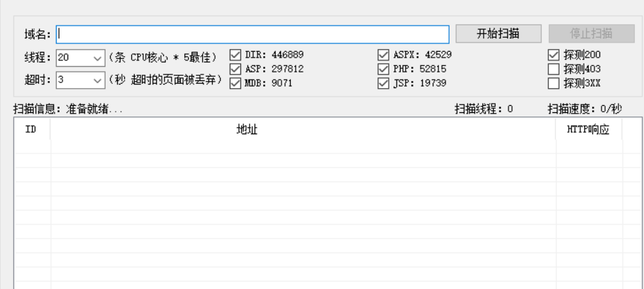This screenshot has width=644, height=289.
Task: Select the 扫描信息: 准备就绪... status text
Action: point(68,109)
